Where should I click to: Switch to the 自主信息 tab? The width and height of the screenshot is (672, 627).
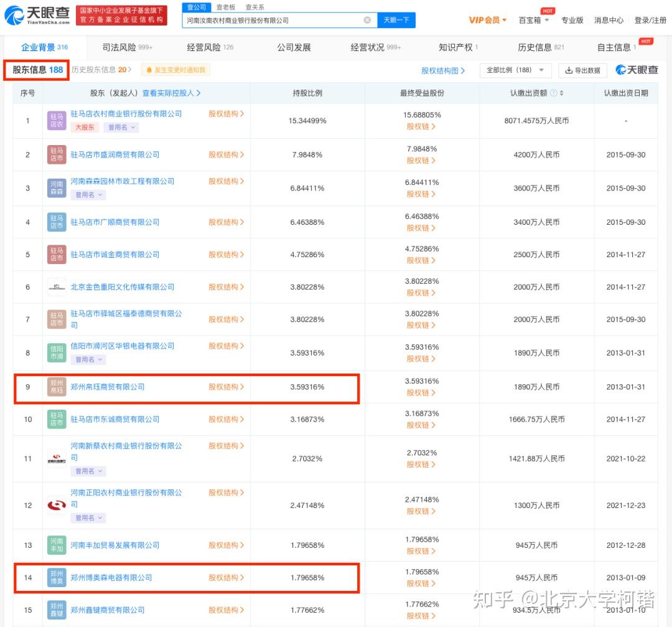(616, 47)
